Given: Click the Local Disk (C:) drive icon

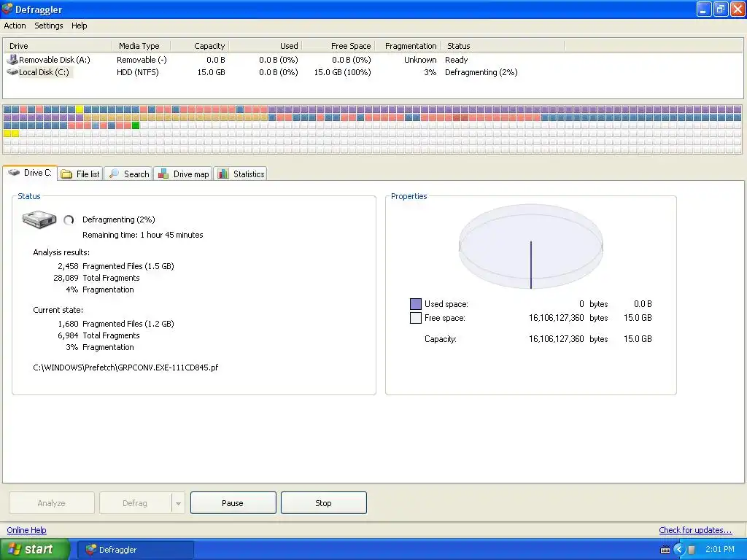Looking at the screenshot, I should click(x=12, y=72).
